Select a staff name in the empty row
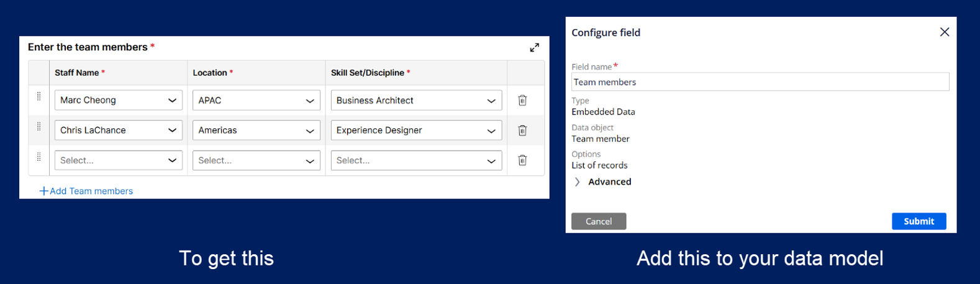The height and width of the screenshot is (284, 980). pyautogui.click(x=118, y=161)
